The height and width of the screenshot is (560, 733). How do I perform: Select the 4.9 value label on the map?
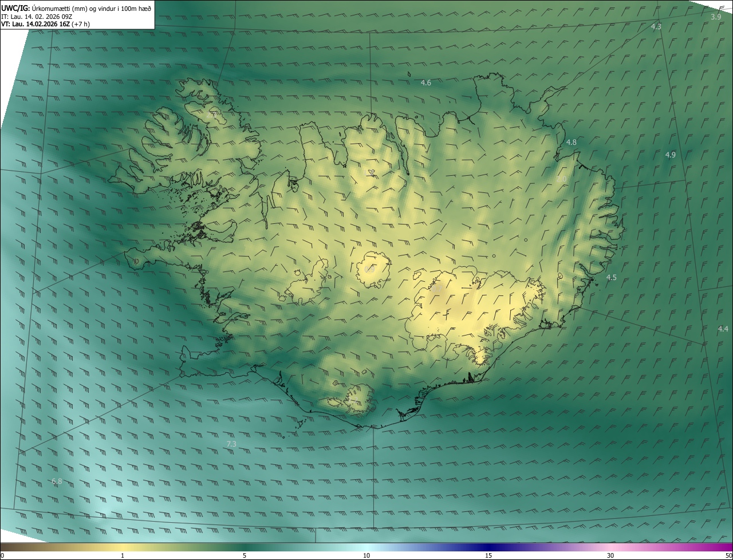670,155
